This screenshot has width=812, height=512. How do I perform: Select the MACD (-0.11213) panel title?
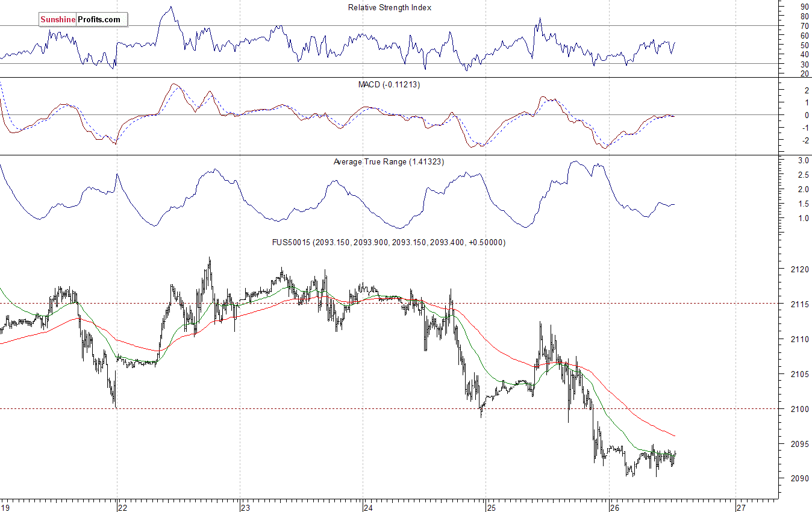pos(389,85)
